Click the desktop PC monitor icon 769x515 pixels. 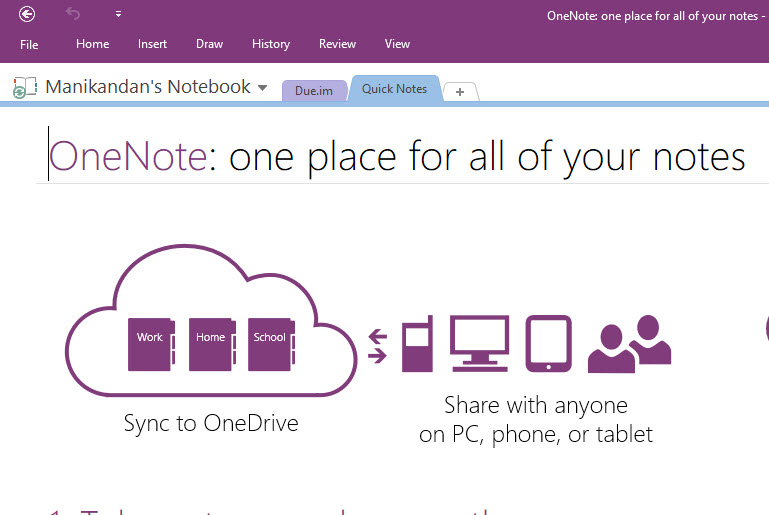pyautogui.click(x=480, y=343)
